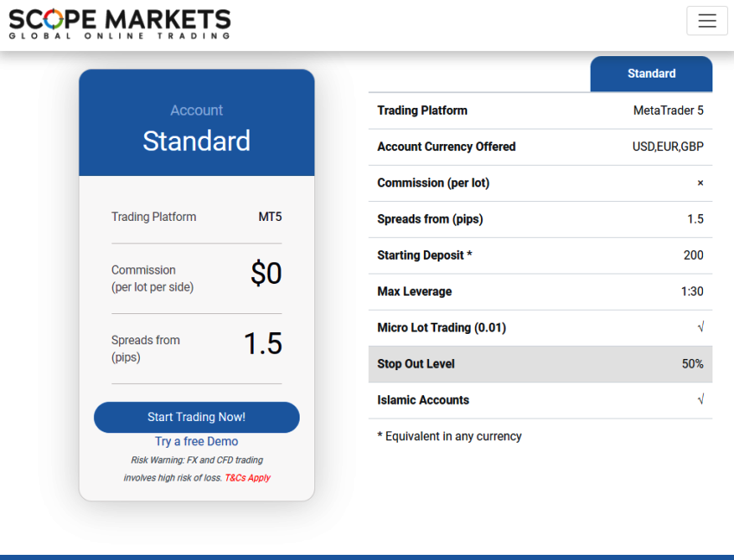Image resolution: width=734 pixels, height=560 pixels.
Task: Select the Stop Out Level row
Action: [541, 364]
